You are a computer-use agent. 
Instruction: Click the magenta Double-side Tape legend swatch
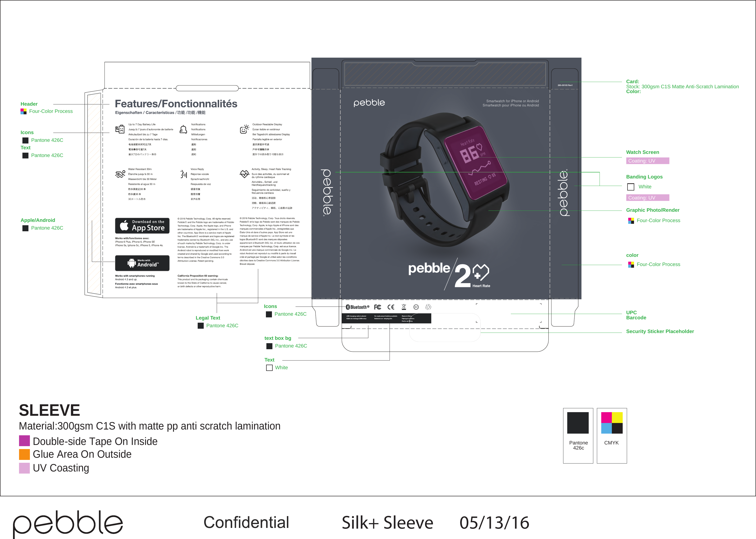pos(25,441)
